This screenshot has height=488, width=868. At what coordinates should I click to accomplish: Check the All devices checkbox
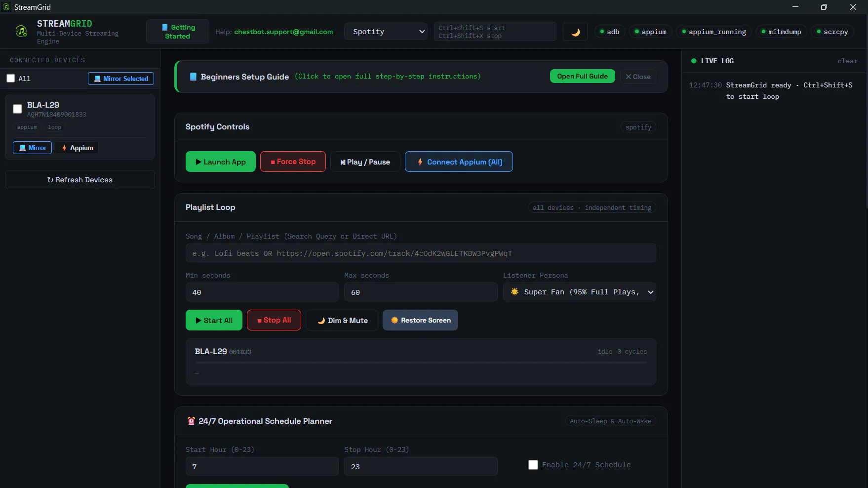(11, 78)
